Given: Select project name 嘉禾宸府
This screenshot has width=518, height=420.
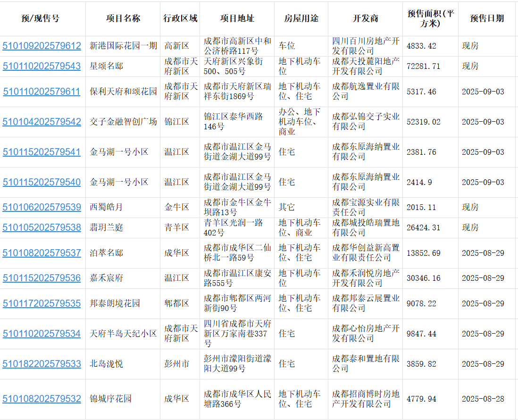Looking at the screenshot, I should click(x=106, y=278).
